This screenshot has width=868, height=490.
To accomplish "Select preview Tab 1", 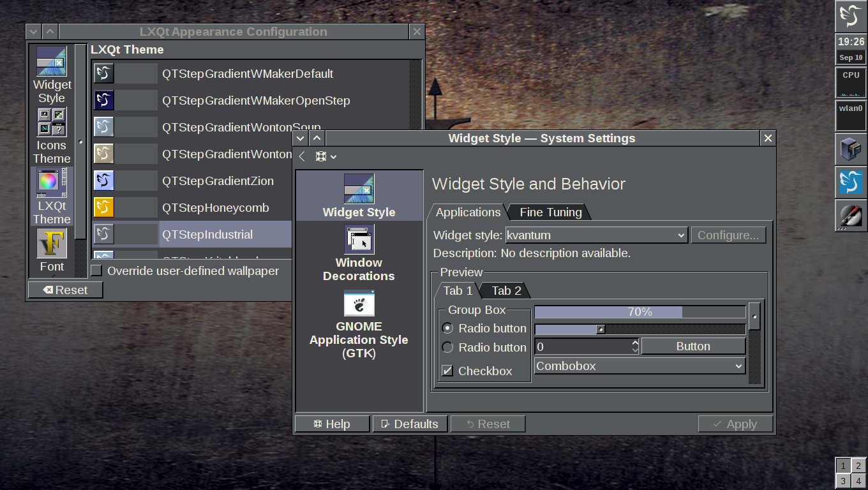I will (x=458, y=291).
